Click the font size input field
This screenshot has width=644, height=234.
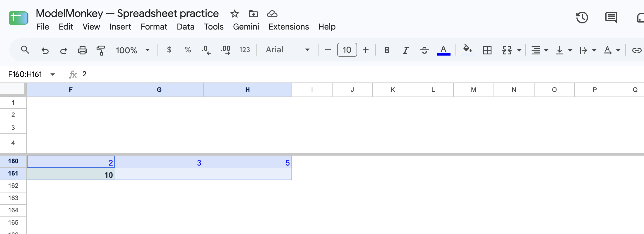(x=347, y=50)
